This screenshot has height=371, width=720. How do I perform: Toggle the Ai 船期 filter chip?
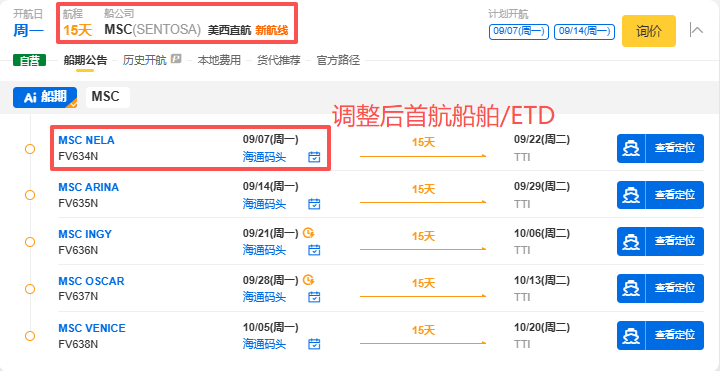[x=45, y=97]
